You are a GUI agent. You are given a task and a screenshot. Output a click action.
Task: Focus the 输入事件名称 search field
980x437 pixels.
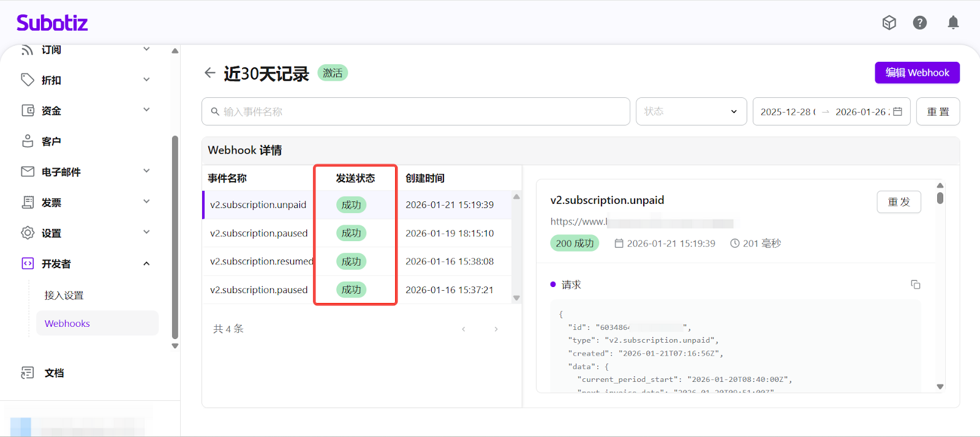pyautogui.click(x=417, y=111)
